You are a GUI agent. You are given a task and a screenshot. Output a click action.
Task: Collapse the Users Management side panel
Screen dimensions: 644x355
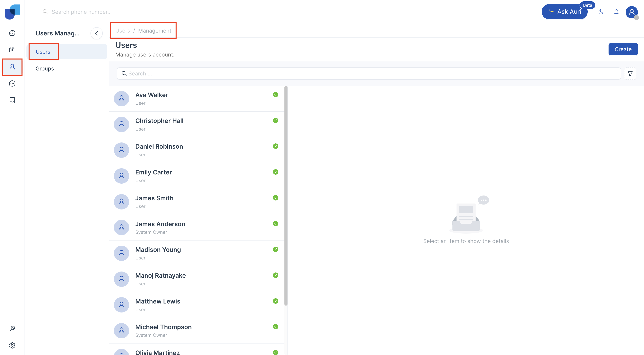click(x=96, y=33)
